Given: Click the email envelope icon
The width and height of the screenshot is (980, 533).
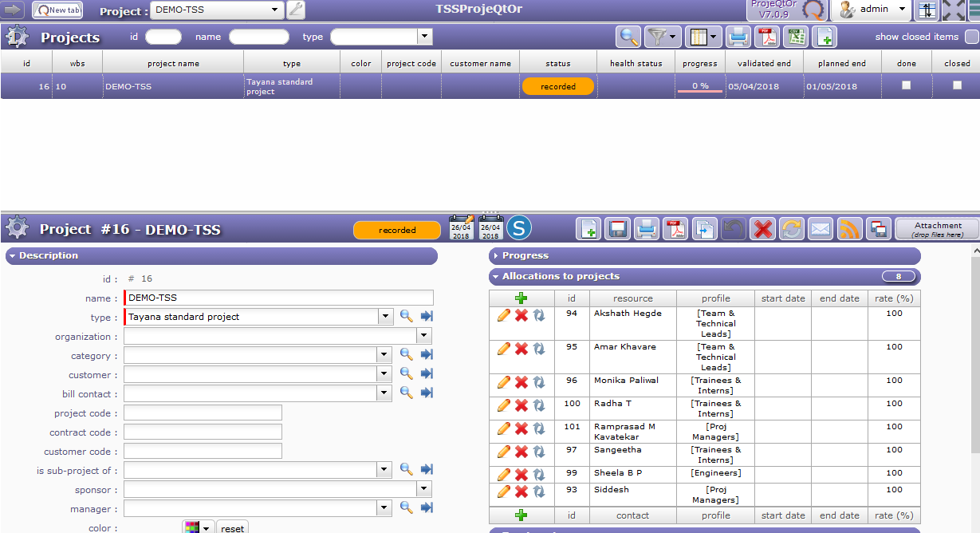Looking at the screenshot, I should click(821, 230).
